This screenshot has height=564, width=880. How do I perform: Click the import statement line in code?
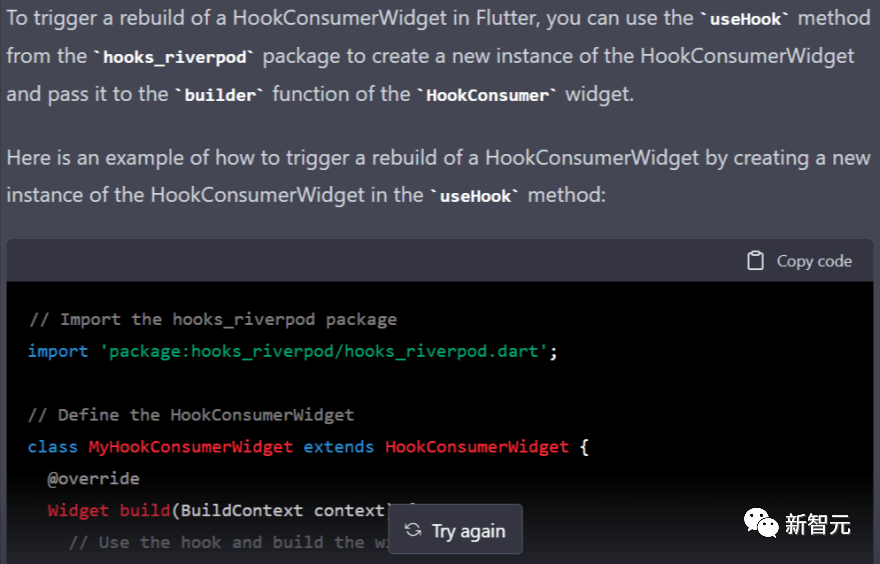[x=292, y=351]
